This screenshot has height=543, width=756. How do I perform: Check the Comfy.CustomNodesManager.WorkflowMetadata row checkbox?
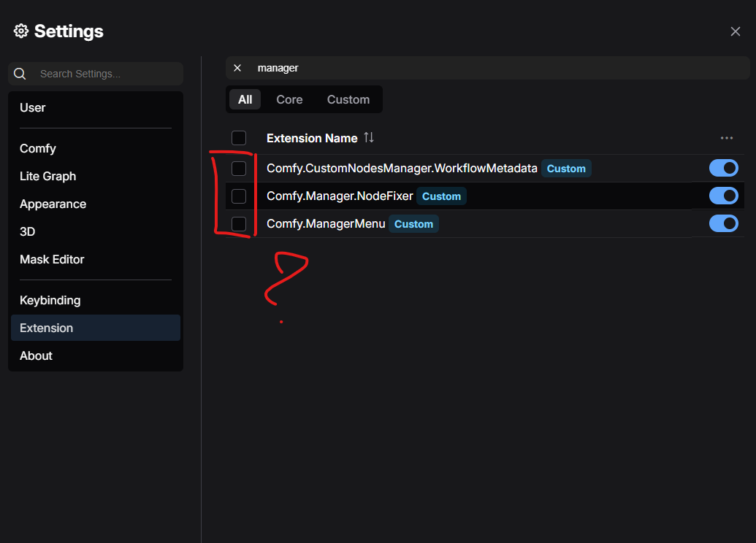click(x=239, y=168)
